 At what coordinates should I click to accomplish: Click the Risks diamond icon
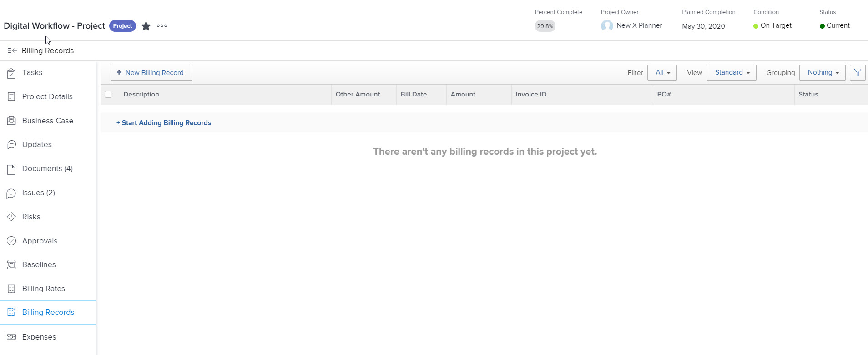11,217
